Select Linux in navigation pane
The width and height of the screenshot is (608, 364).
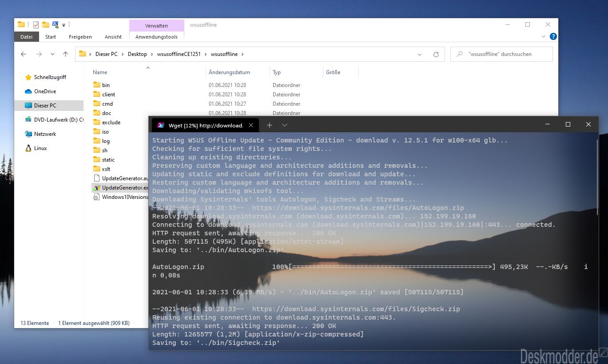pos(40,148)
